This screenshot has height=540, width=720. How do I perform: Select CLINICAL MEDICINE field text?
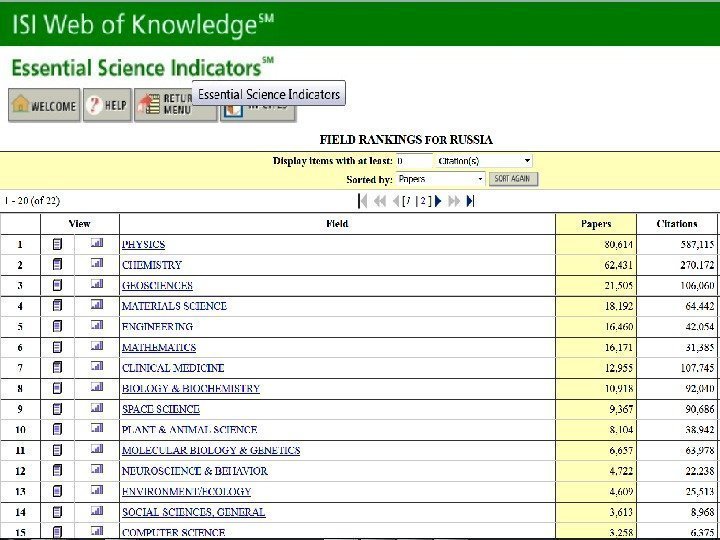tap(173, 368)
